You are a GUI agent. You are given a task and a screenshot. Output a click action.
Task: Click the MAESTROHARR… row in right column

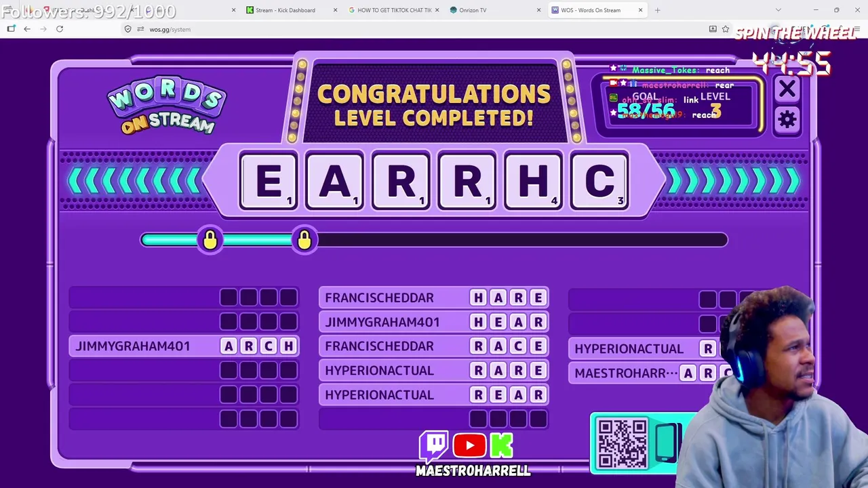[x=651, y=373]
